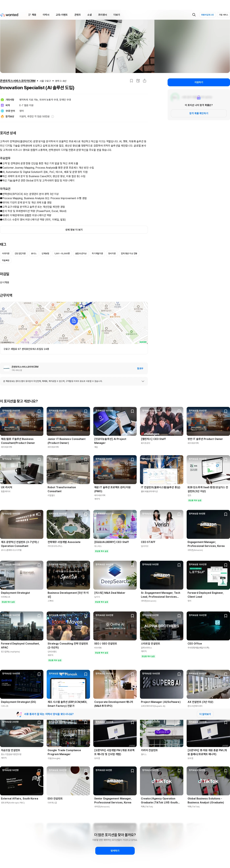Expand the 채용정보 copyright notice chevron

143,381
